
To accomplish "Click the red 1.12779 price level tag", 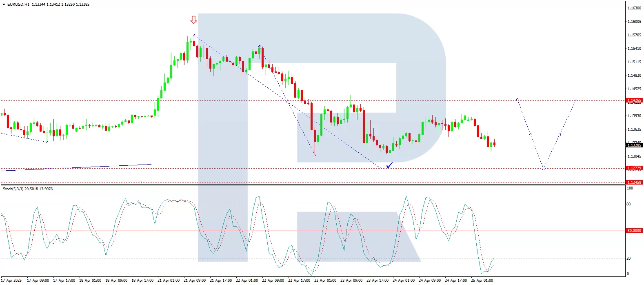I will coord(634,168).
